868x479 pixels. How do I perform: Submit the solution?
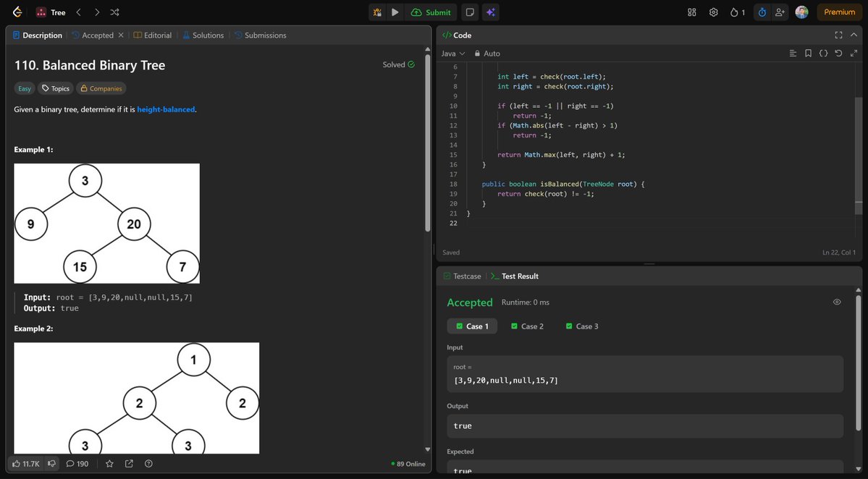[432, 12]
